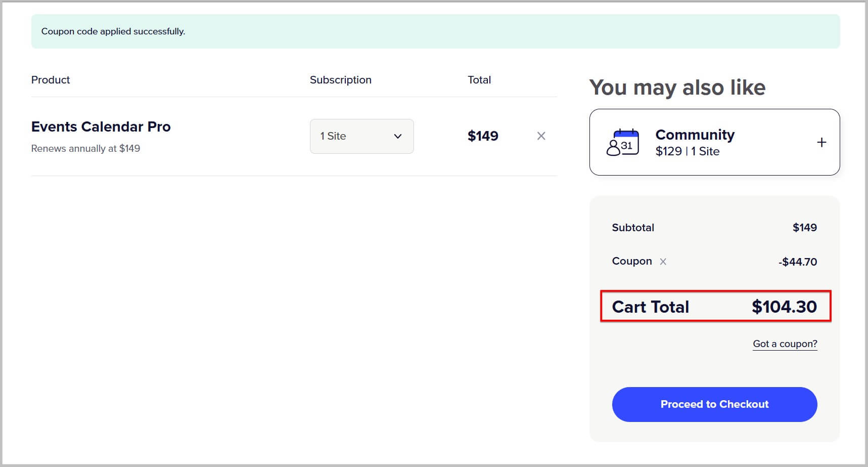Add Community product with plus icon
This screenshot has width=868, height=467.
pyautogui.click(x=821, y=143)
